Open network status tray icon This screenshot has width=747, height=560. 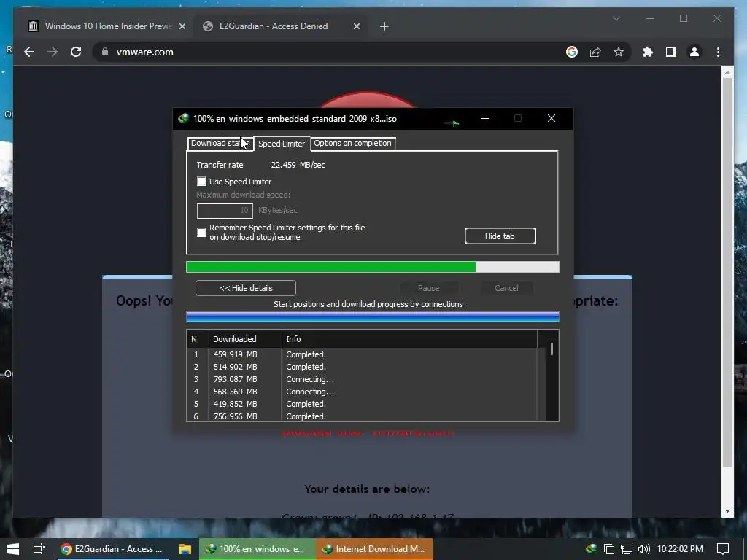pyautogui.click(x=627, y=549)
